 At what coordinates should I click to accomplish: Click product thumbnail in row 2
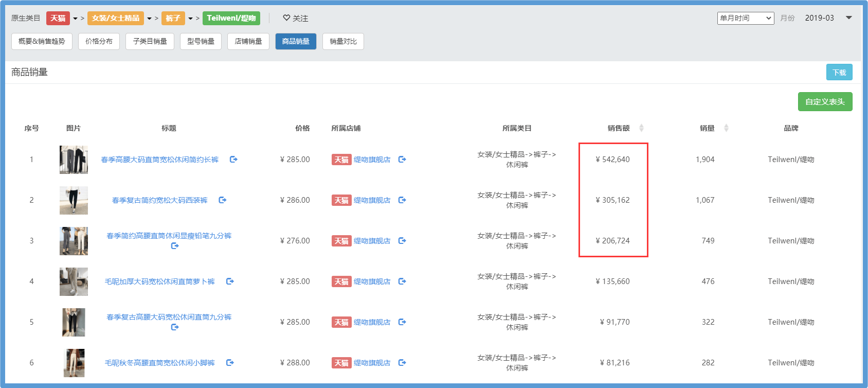(74, 200)
